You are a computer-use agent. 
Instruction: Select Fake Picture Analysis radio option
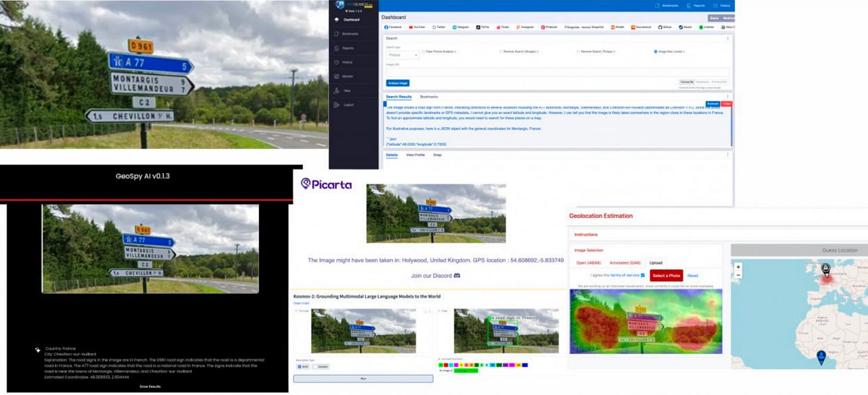[x=423, y=51]
